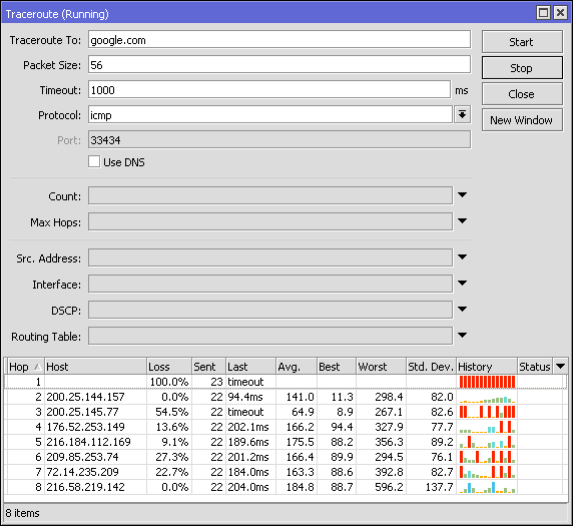Sort by the Avg. column header

pos(296,366)
